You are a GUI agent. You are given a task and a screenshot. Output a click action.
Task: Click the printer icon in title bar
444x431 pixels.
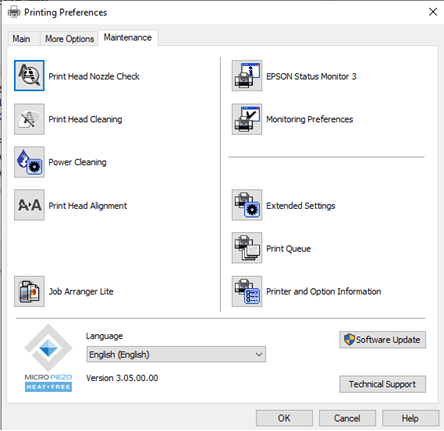click(14, 12)
